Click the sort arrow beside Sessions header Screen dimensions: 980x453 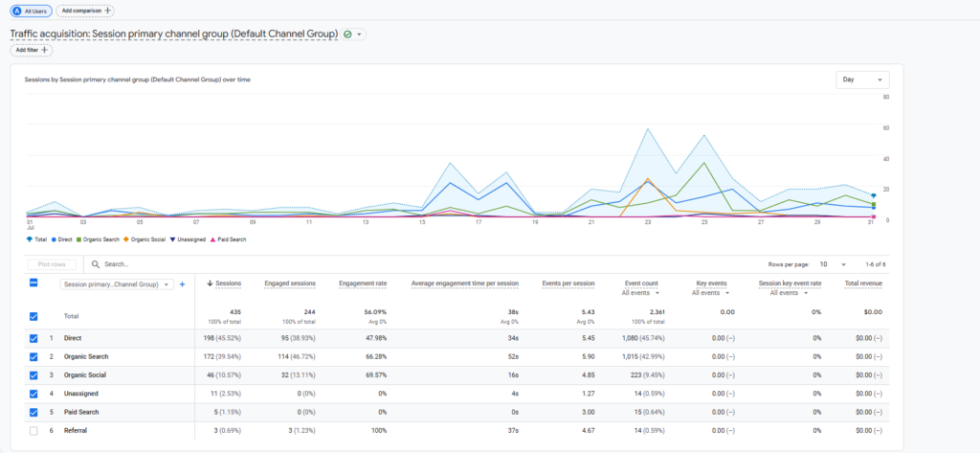coord(210,283)
